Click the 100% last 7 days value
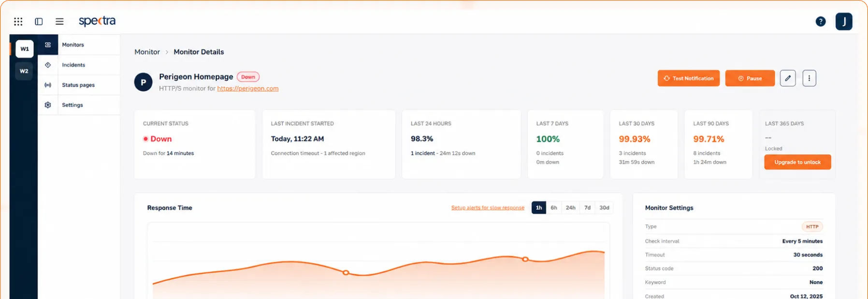The image size is (868, 299). (548, 139)
